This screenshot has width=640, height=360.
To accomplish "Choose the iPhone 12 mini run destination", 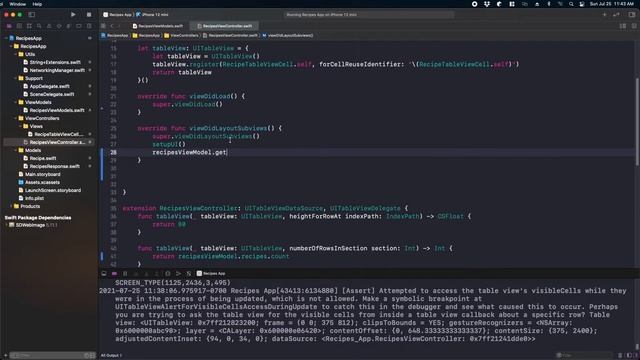I will tap(152, 14).
